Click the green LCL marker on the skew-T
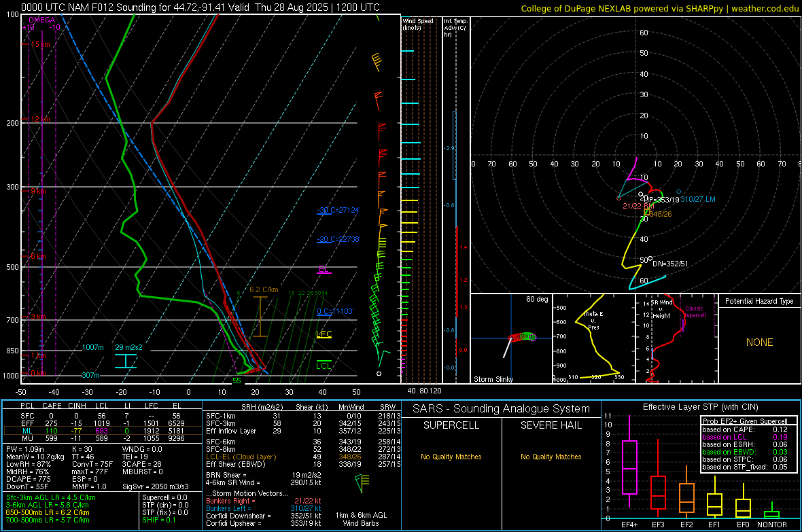 pos(324,366)
